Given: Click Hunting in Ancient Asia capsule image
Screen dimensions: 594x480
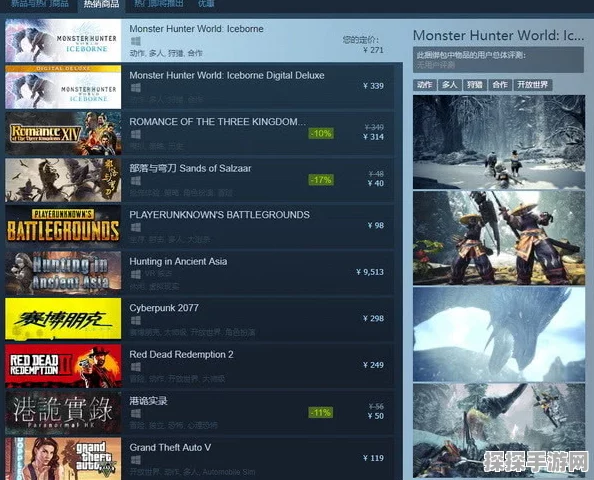Looking at the screenshot, I should 63,273.
